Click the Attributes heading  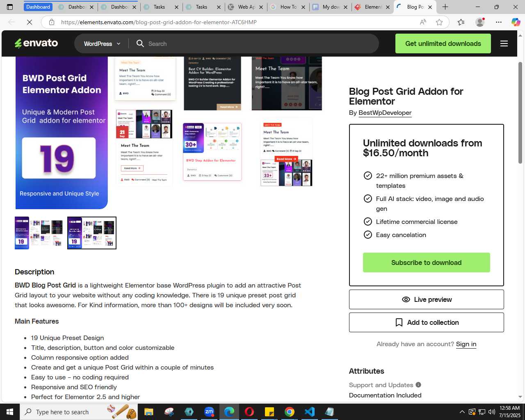pyautogui.click(x=366, y=371)
